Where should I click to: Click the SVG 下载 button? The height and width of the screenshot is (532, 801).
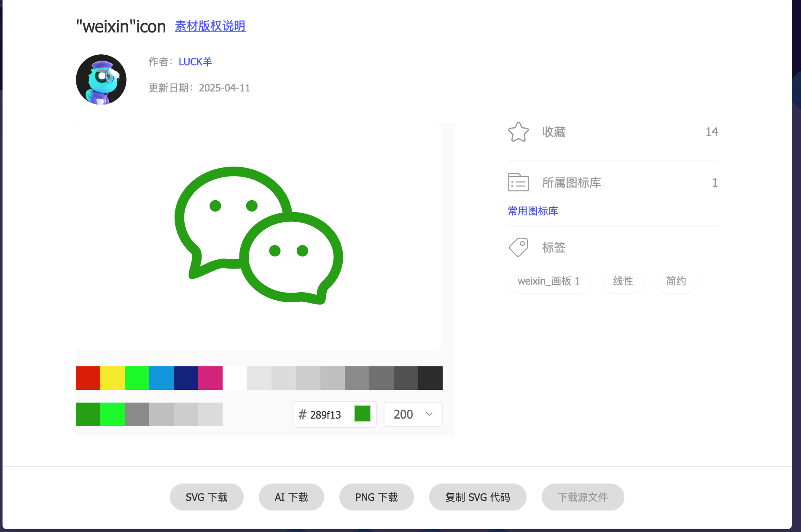(x=207, y=497)
